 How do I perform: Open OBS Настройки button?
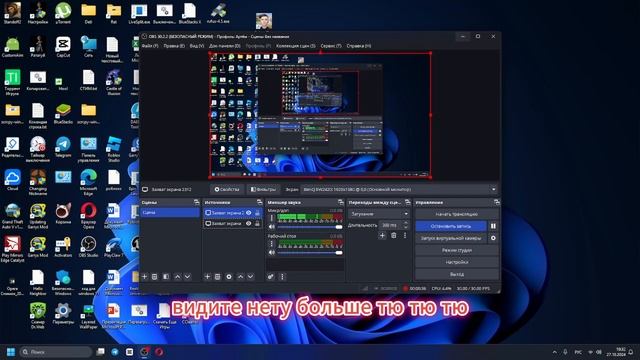coord(457,262)
